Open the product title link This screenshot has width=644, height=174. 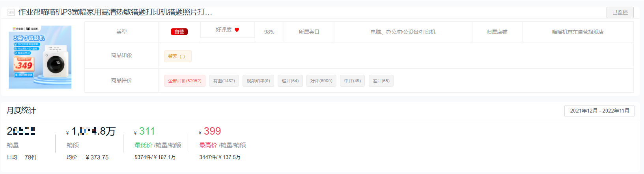pyautogui.click(x=115, y=12)
